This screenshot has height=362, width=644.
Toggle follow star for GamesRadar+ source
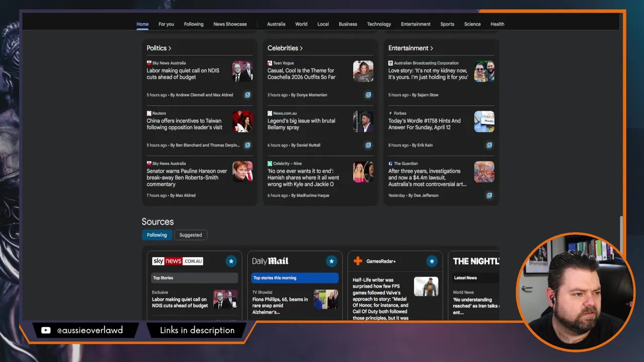432,261
